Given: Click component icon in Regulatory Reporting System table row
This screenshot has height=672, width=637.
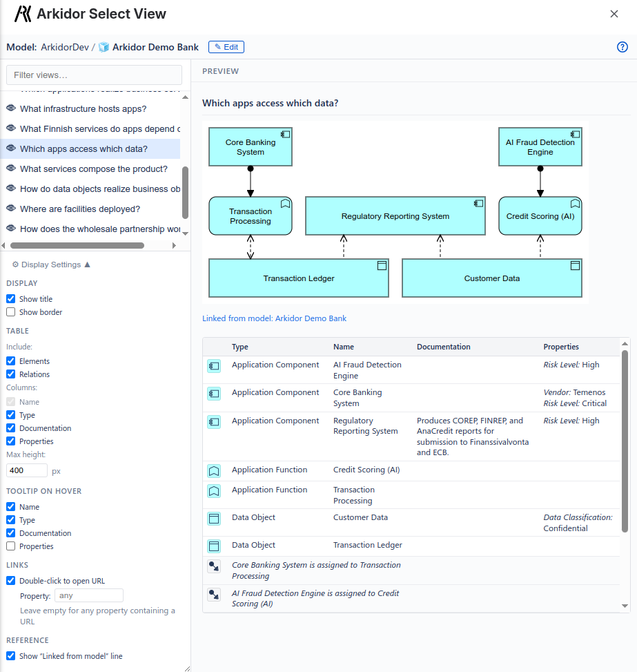Looking at the screenshot, I should pyautogui.click(x=214, y=422).
